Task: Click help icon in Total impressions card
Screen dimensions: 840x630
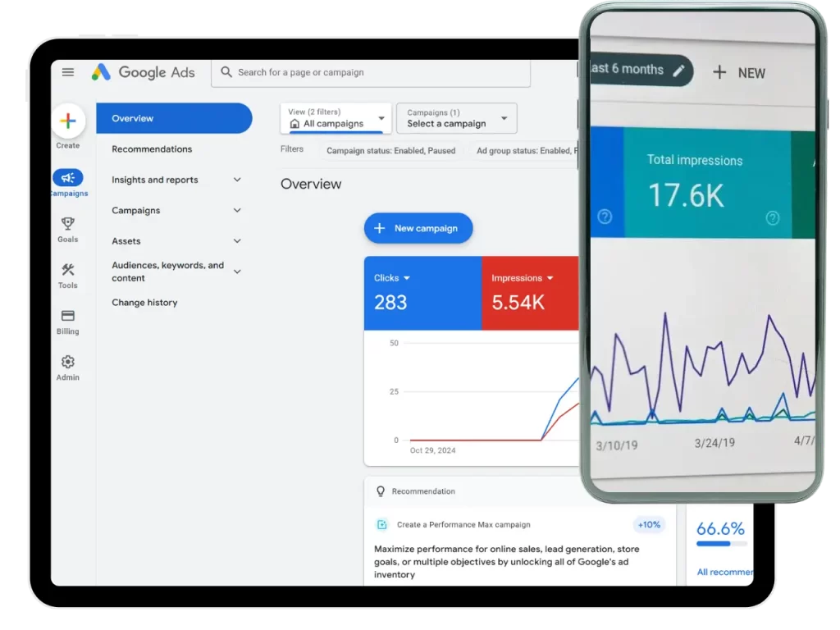Action: (x=773, y=217)
